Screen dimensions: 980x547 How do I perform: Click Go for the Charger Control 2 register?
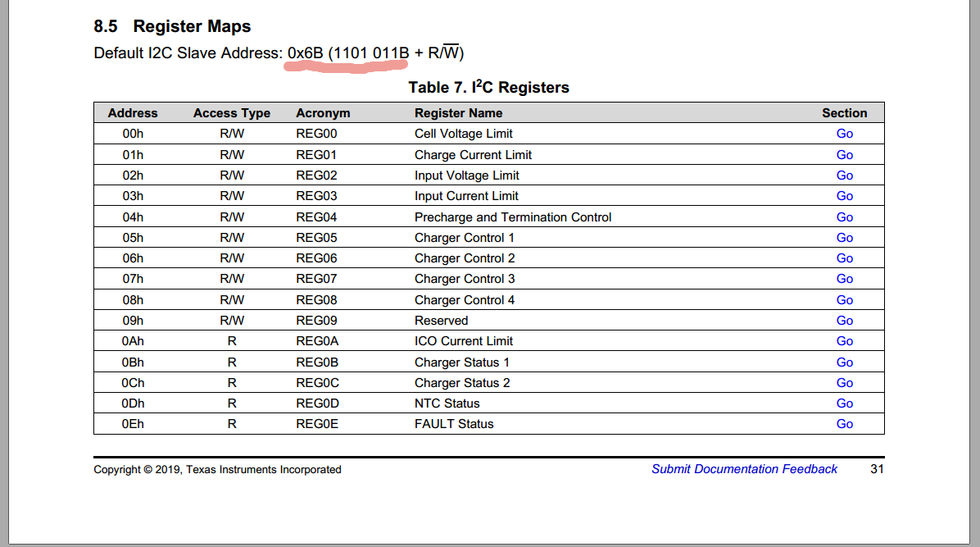844,258
